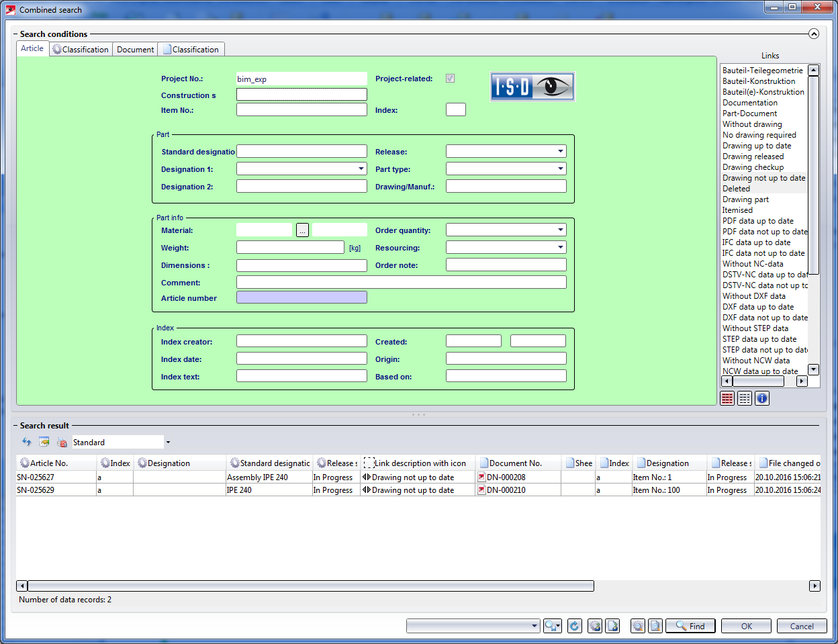Click the search result horizontal scrollbar
838x644 pixels.
point(311,586)
